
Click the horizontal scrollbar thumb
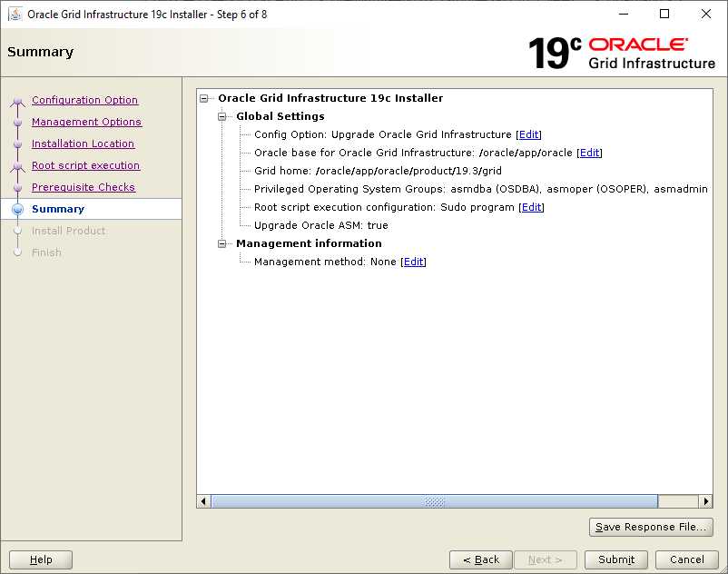(x=435, y=501)
